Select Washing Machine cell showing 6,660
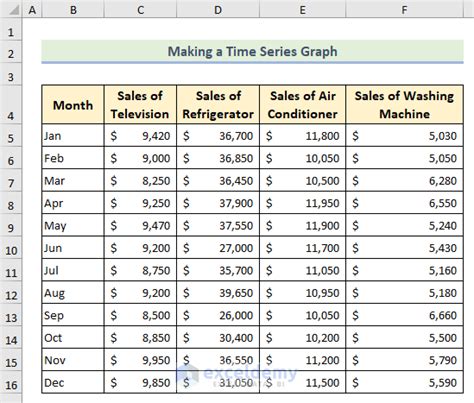The height and width of the screenshot is (403, 474). pyautogui.click(x=404, y=315)
